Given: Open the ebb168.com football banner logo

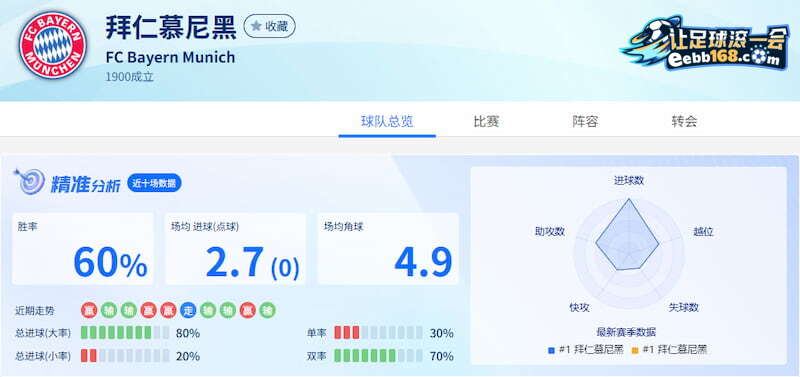Looking at the screenshot, I should [x=704, y=43].
